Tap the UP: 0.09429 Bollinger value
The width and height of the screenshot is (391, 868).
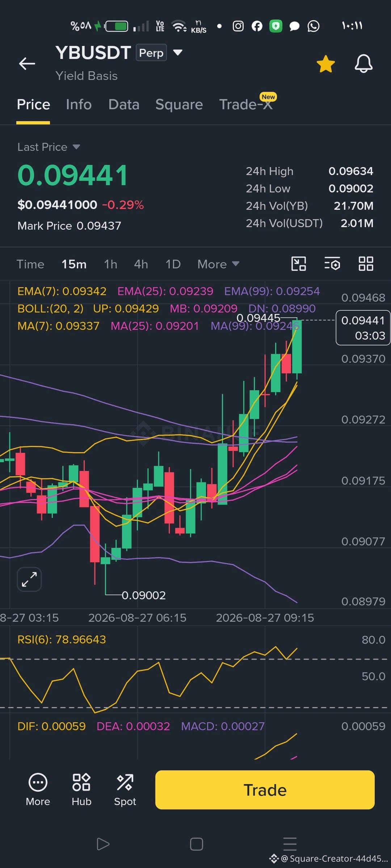point(126,309)
